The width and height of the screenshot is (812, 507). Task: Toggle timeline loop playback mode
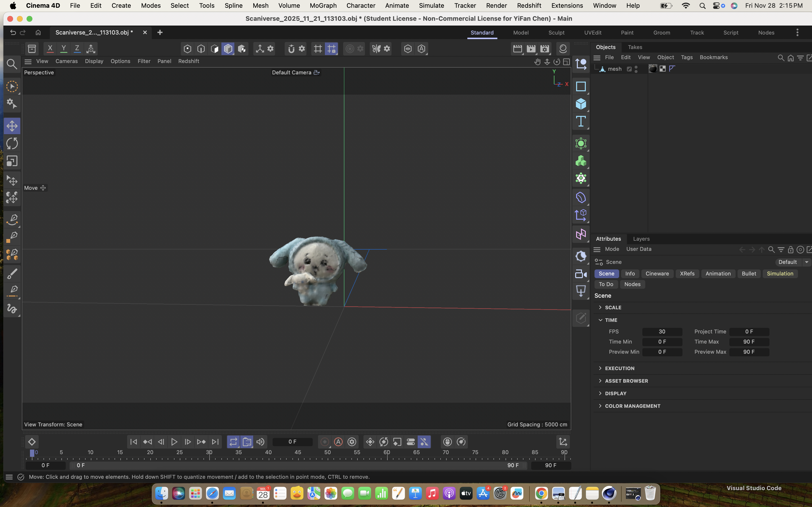tap(233, 442)
